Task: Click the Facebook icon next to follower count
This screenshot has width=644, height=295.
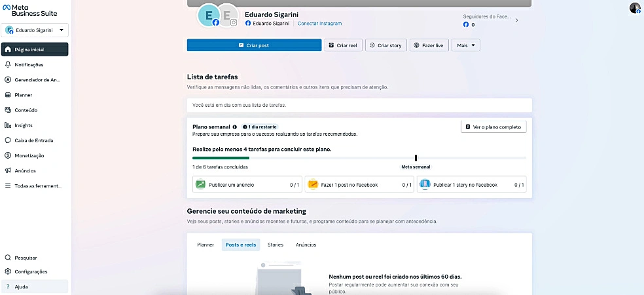Action: coord(466,25)
